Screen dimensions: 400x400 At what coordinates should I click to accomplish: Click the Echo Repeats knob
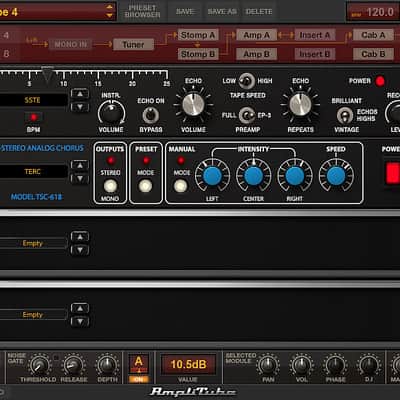tap(300, 105)
